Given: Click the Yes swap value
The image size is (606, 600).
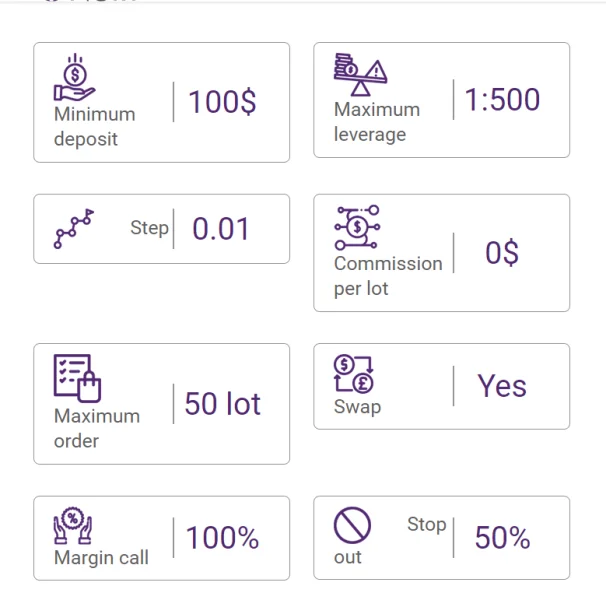Looking at the screenshot, I should click(x=502, y=386).
